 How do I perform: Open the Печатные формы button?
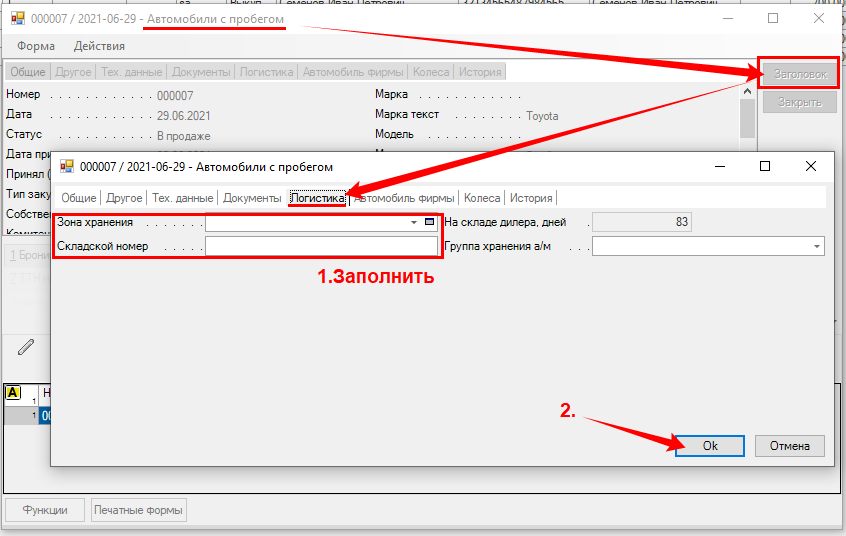pos(138,510)
